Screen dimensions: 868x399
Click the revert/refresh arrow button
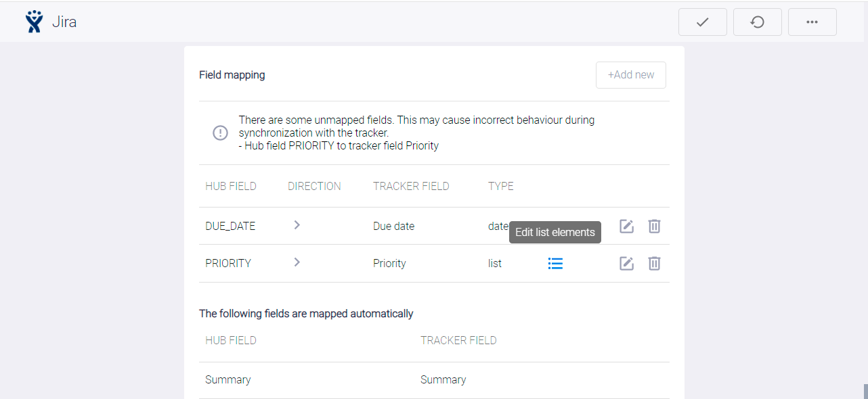click(757, 22)
